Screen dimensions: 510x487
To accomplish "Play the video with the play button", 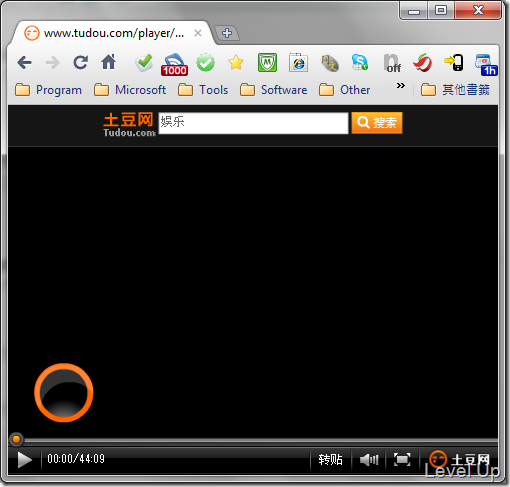I will click(24, 460).
